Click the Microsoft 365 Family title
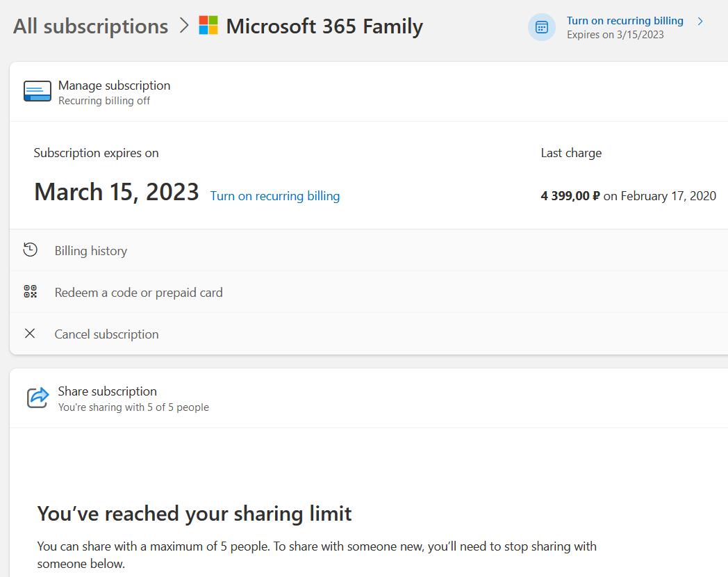728x577 pixels. [324, 26]
